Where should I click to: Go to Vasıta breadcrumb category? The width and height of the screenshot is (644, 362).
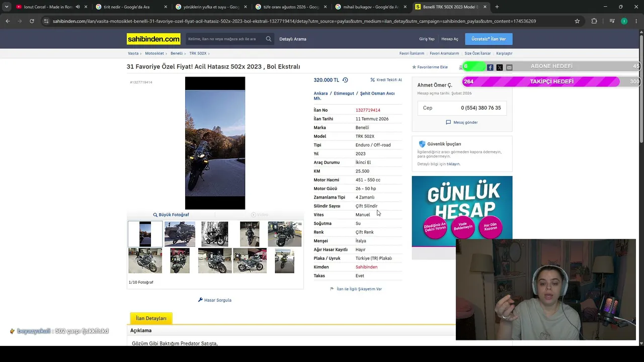coord(133,53)
